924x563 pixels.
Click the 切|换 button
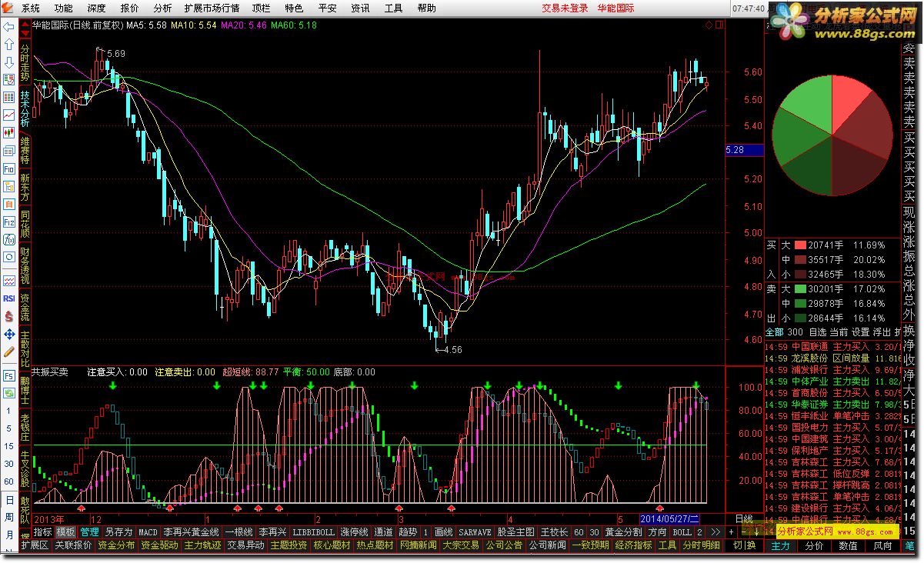coord(744,545)
